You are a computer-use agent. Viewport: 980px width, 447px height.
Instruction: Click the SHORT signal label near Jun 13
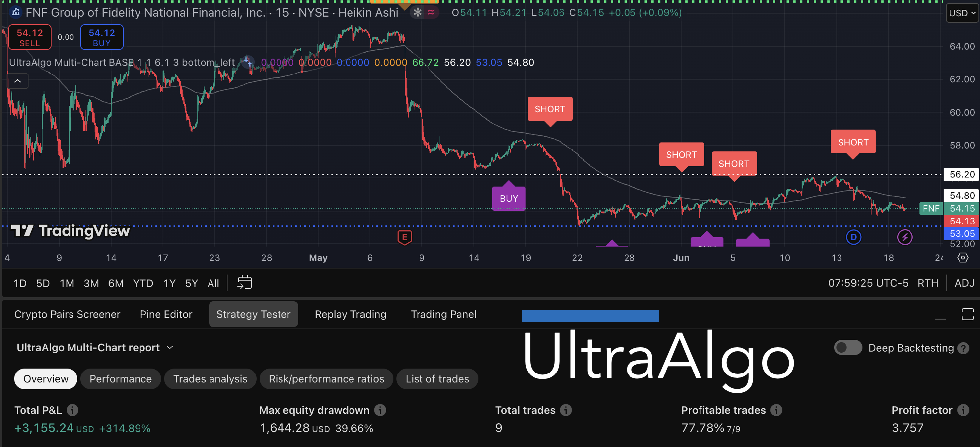click(853, 142)
